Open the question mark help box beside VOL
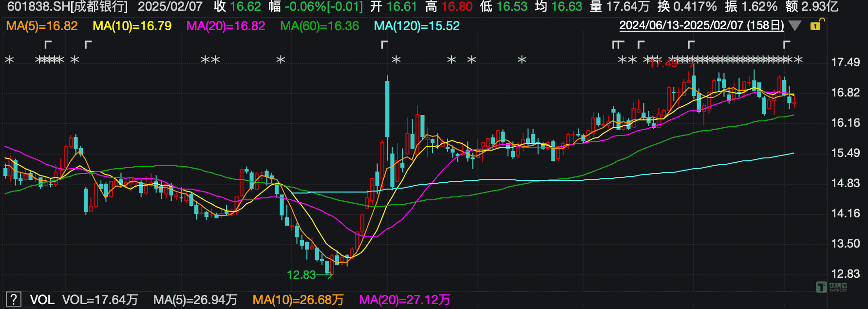This screenshot has width=868, height=309. [x=13, y=299]
